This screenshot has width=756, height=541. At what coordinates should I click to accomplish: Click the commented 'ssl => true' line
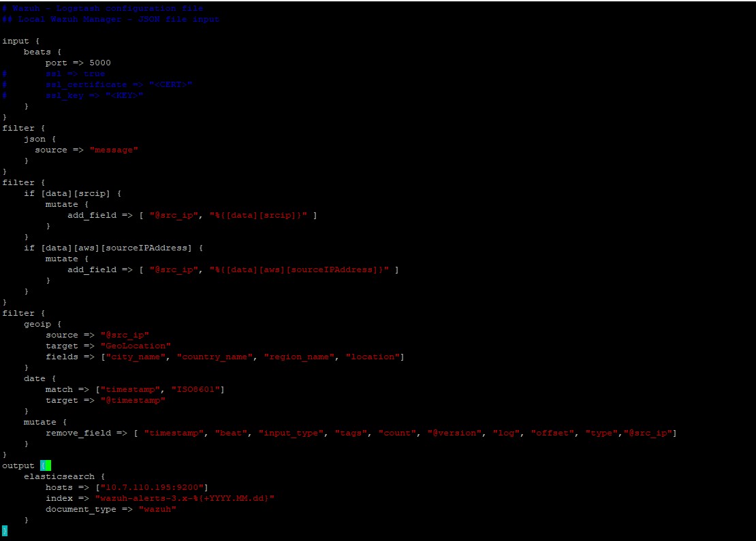(54, 73)
